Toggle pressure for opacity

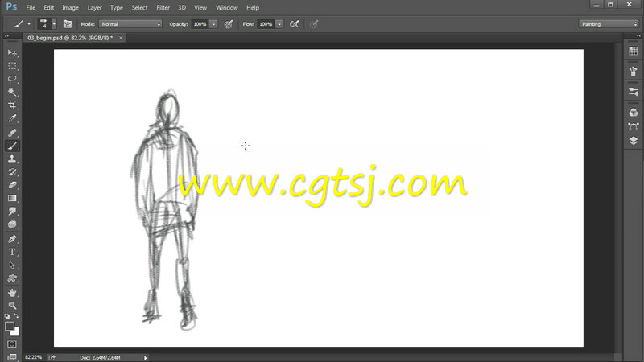tap(229, 24)
